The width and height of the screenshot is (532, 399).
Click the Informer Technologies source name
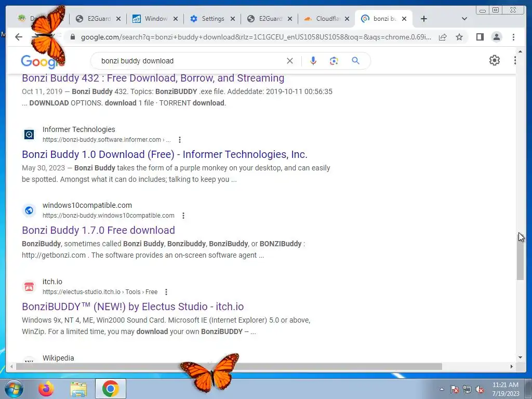[x=79, y=129]
